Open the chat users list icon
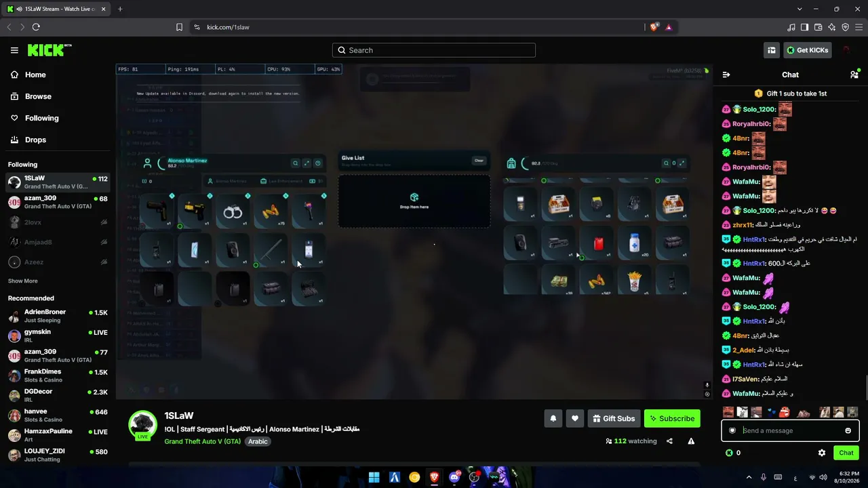The width and height of the screenshot is (868, 488). point(854,75)
